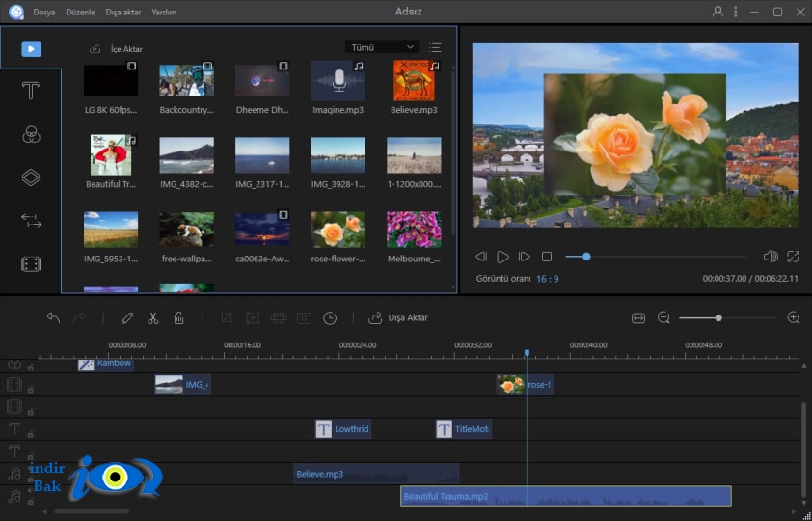Open the media list view options
The width and height of the screenshot is (812, 521).
(x=435, y=47)
